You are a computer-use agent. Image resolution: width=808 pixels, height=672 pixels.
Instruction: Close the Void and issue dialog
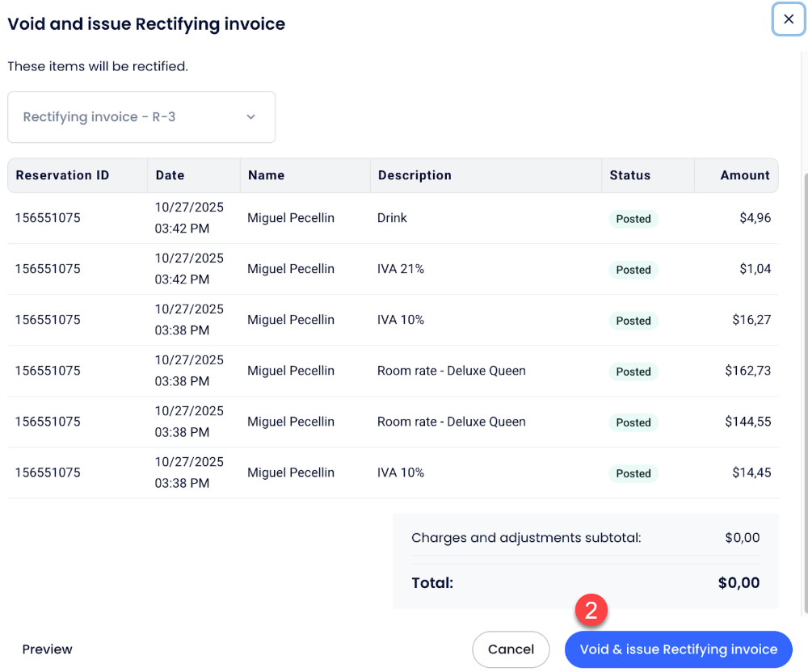click(789, 19)
